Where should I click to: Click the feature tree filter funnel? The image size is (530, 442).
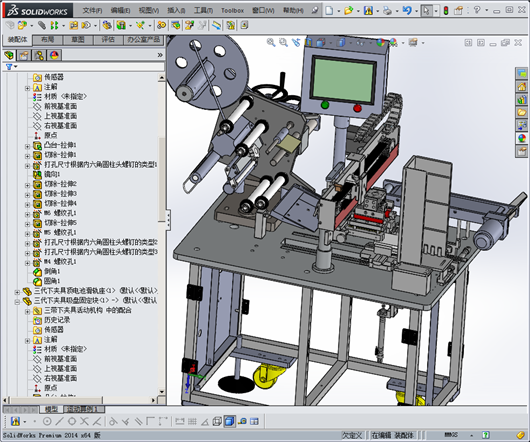point(9,67)
